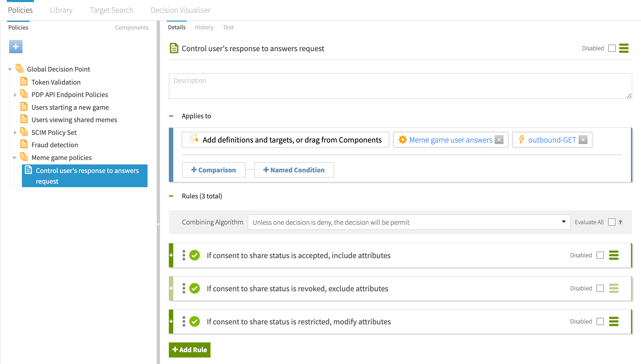Click the Users starting a new game icon
The width and height of the screenshot is (641, 364).
[24, 106]
